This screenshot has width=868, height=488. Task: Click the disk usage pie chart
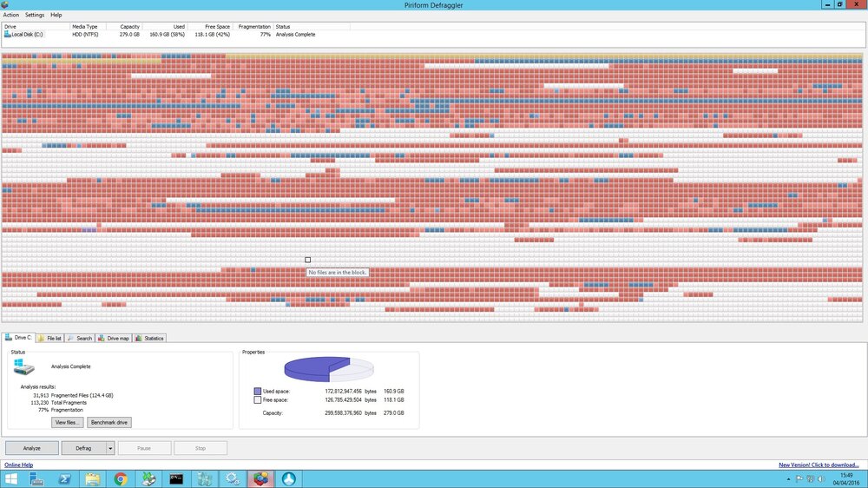pos(329,369)
